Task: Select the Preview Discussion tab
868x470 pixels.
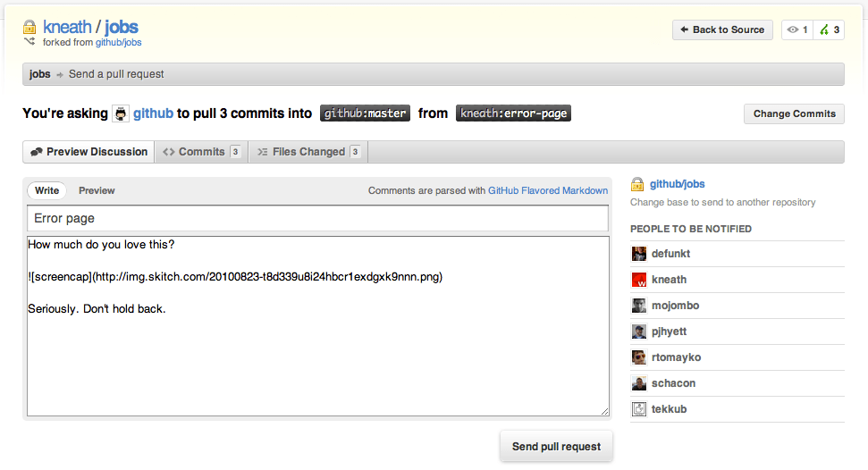Action: 88,152
